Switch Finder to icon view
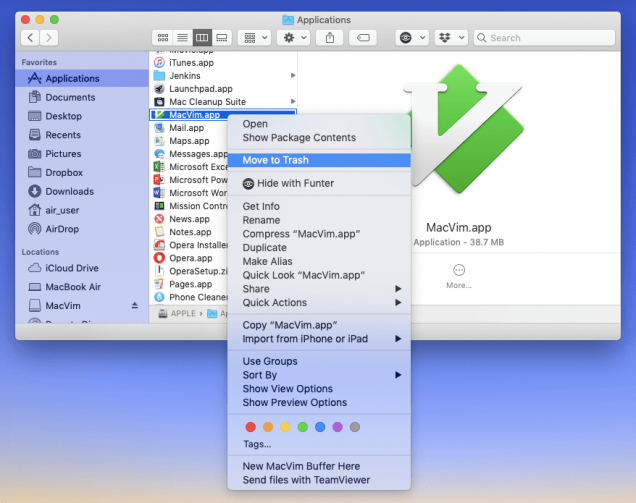 (x=163, y=38)
